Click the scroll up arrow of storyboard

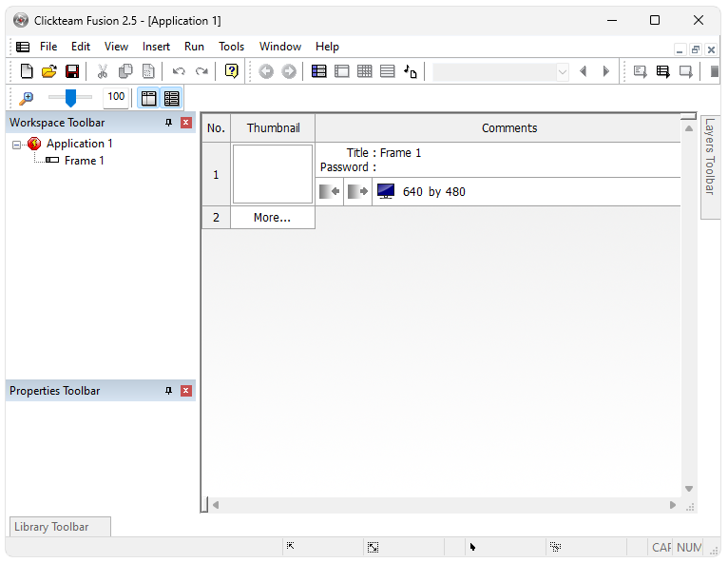click(689, 128)
